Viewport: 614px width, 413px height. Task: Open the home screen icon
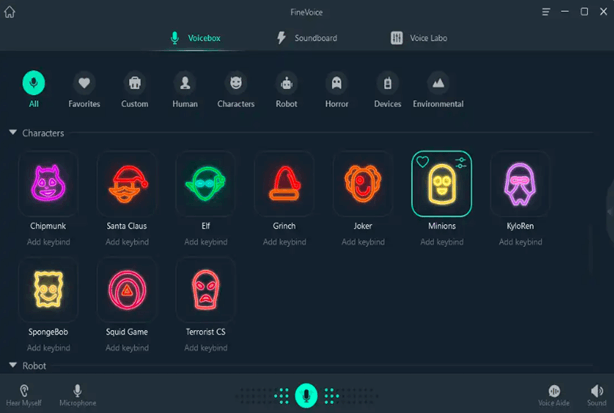pos(11,12)
